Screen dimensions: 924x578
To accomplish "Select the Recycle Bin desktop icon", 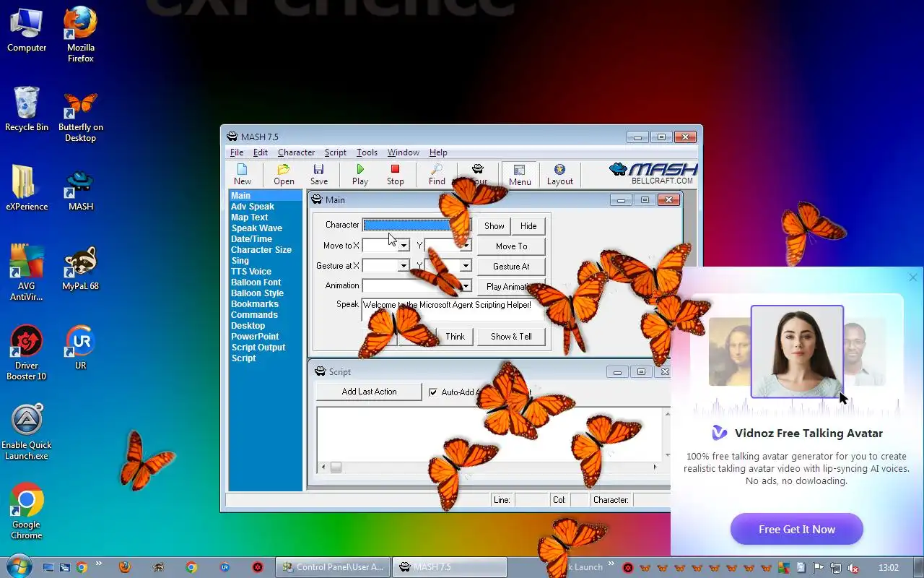I will (27, 109).
